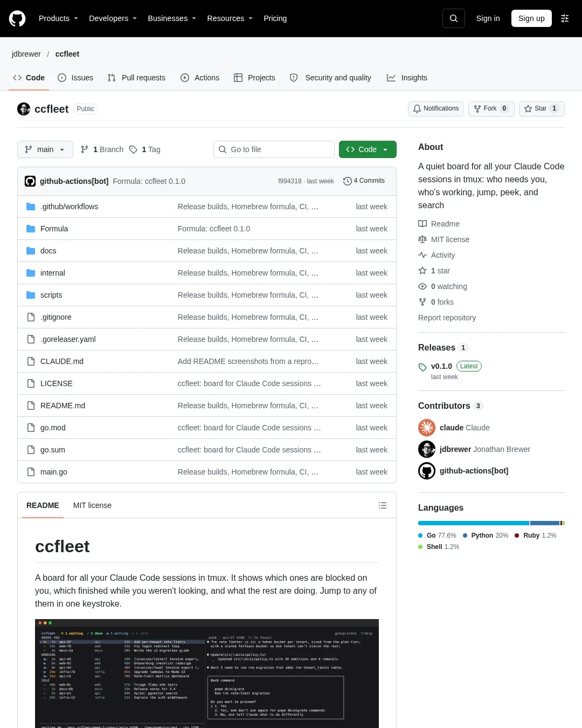582x728 pixels.
Task: Open the go.sum file
Action: coord(53,450)
